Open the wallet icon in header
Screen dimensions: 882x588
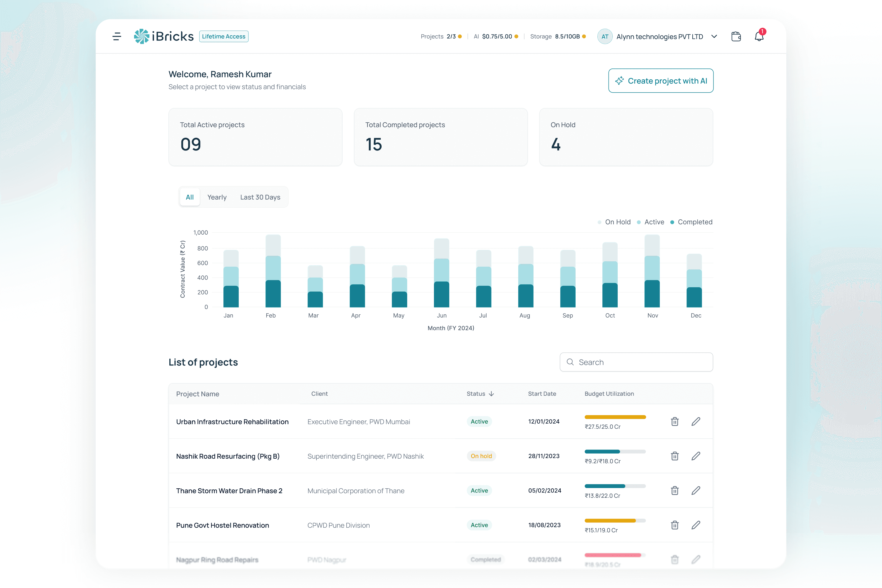736,36
